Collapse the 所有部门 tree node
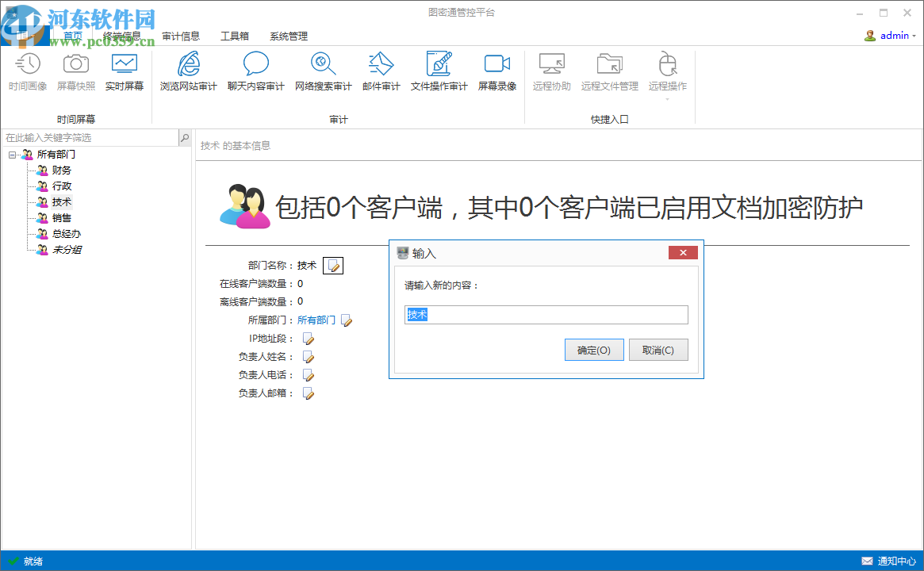The width and height of the screenshot is (924, 571). pos(10,154)
